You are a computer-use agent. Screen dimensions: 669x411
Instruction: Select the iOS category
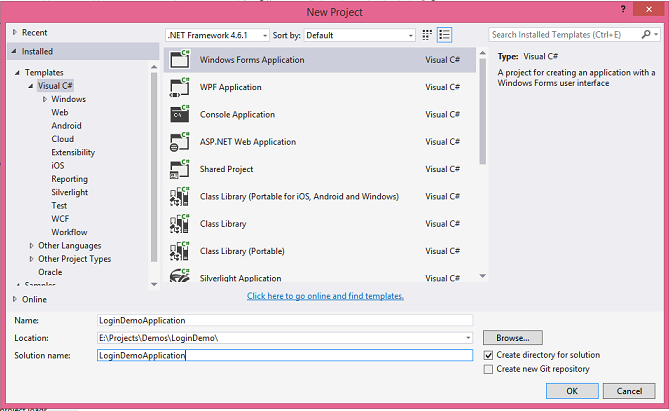(x=58, y=166)
